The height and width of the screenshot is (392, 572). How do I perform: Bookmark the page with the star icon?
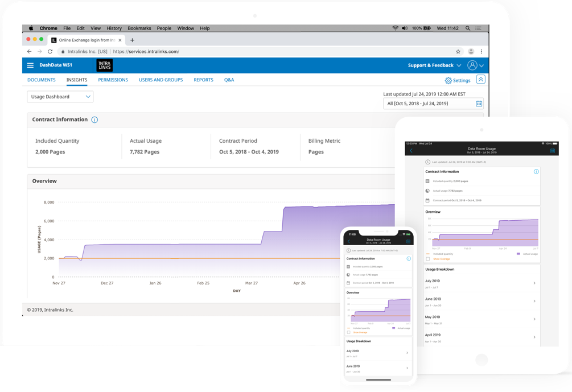[x=458, y=51]
